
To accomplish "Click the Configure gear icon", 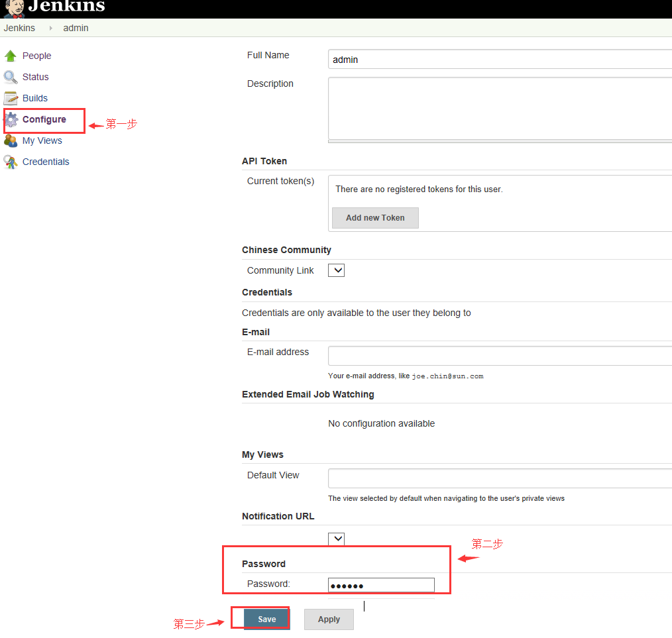I will (x=11, y=120).
